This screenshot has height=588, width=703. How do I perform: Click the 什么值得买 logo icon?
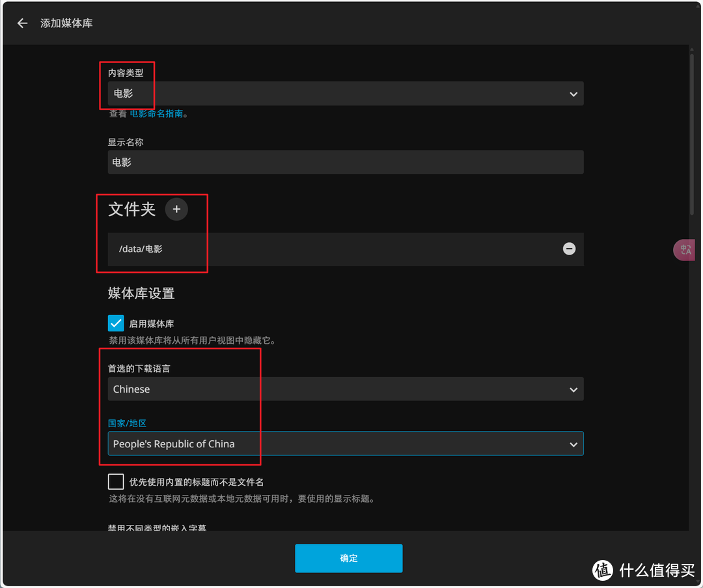pyautogui.click(x=603, y=570)
